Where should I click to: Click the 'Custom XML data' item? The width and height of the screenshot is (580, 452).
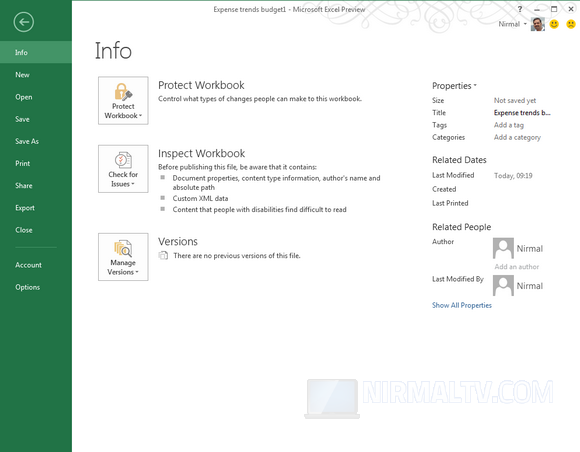point(200,199)
